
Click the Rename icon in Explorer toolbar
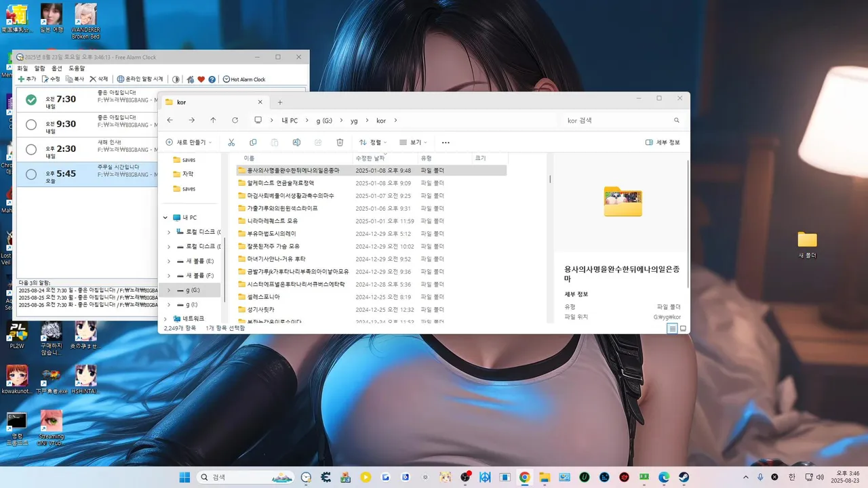[296, 142]
